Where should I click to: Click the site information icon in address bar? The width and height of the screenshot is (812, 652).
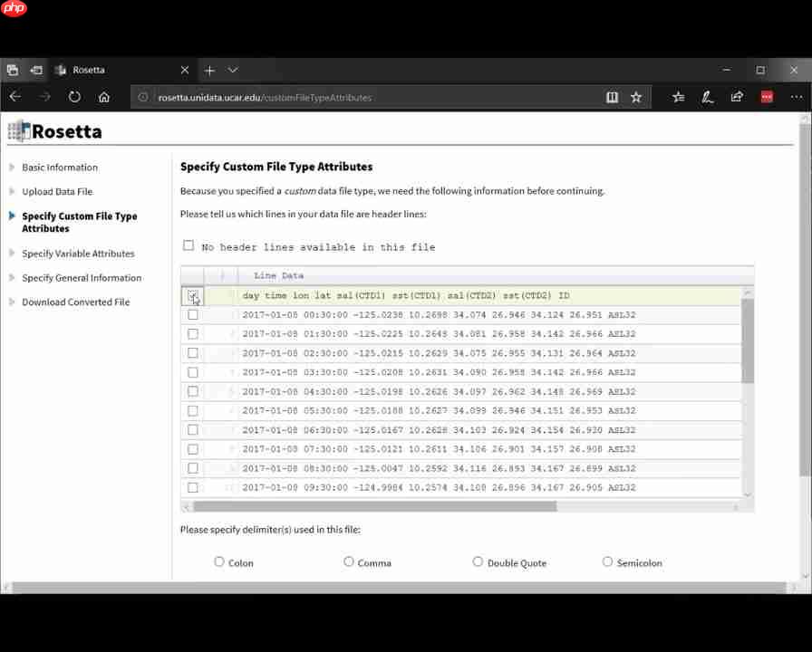143,97
